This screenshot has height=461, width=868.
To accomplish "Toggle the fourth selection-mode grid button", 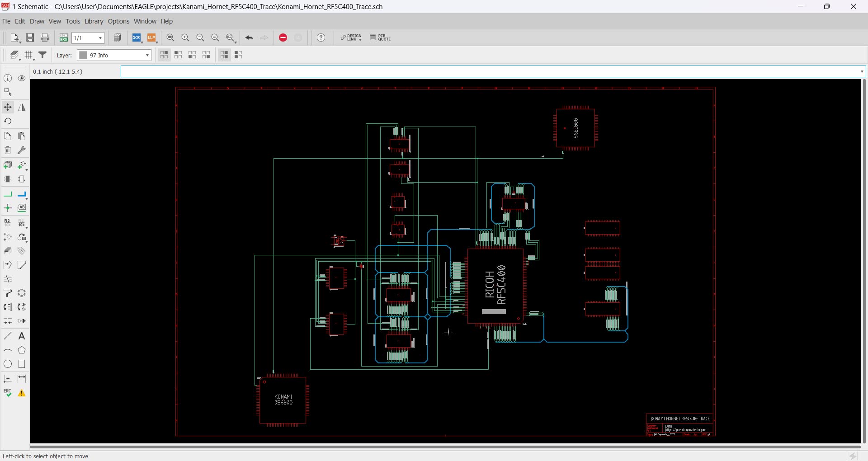I will coord(206,55).
